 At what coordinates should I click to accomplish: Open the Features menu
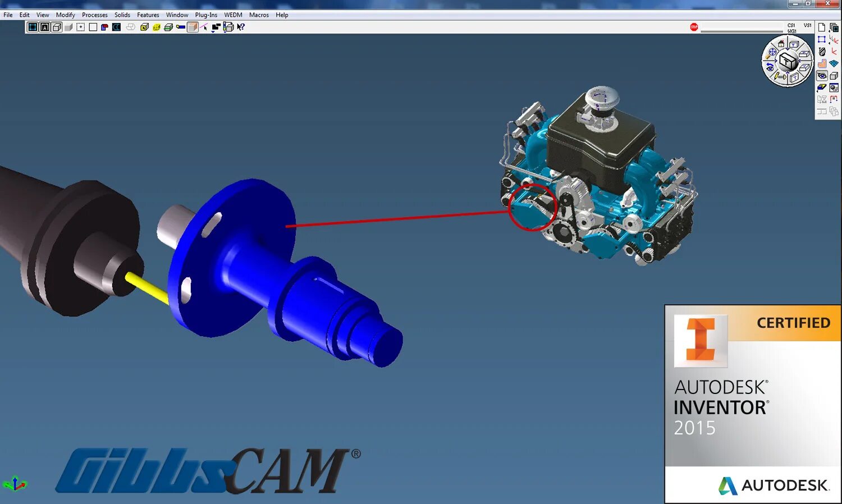(148, 15)
